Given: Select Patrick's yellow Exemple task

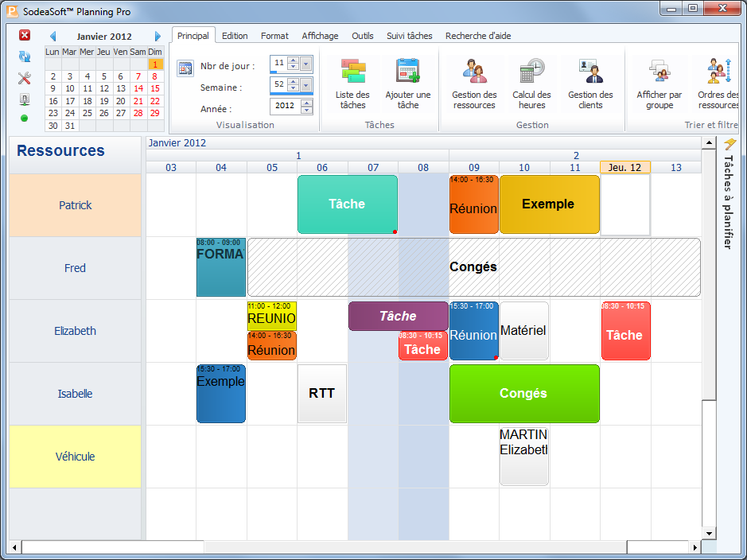Looking at the screenshot, I should click(549, 204).
